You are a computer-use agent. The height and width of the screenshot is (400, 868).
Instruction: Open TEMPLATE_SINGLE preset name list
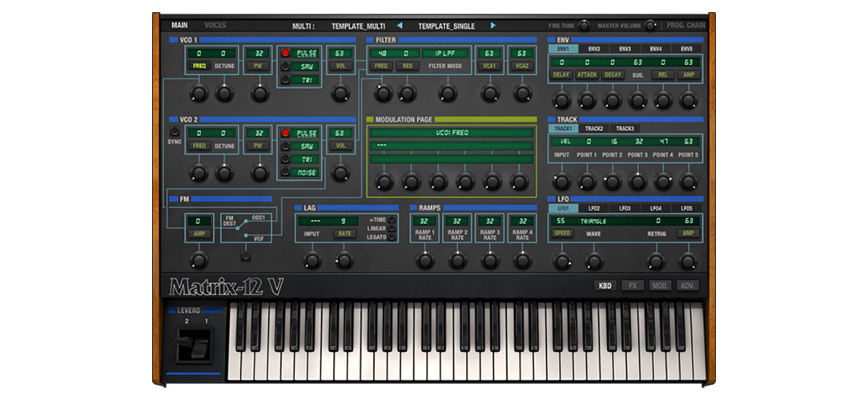[446, 26]
